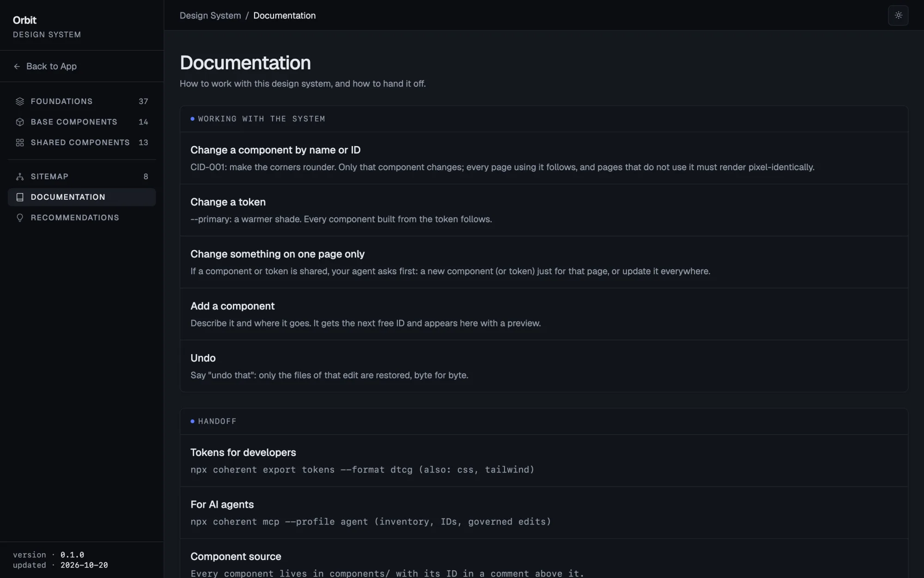Open Shared Components in the sidebar

[x=80, y=142]
